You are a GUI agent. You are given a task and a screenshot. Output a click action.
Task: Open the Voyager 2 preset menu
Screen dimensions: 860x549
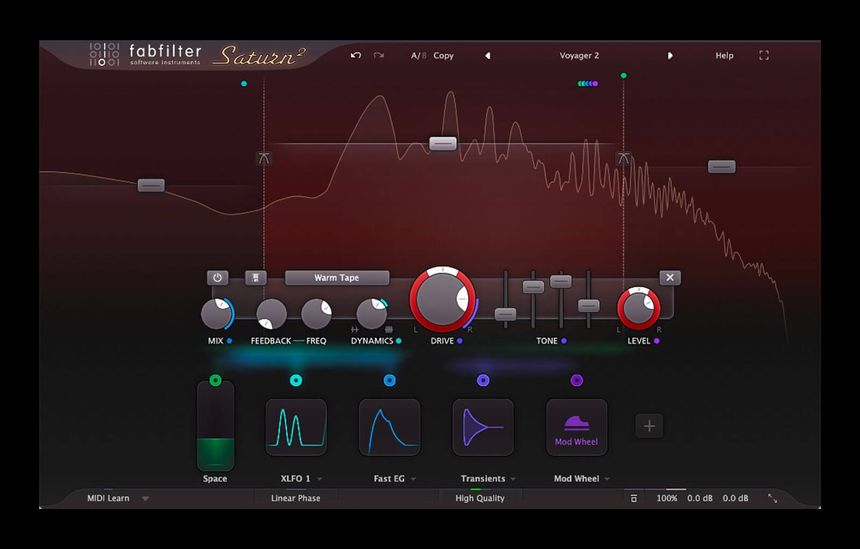coord(579,55)
